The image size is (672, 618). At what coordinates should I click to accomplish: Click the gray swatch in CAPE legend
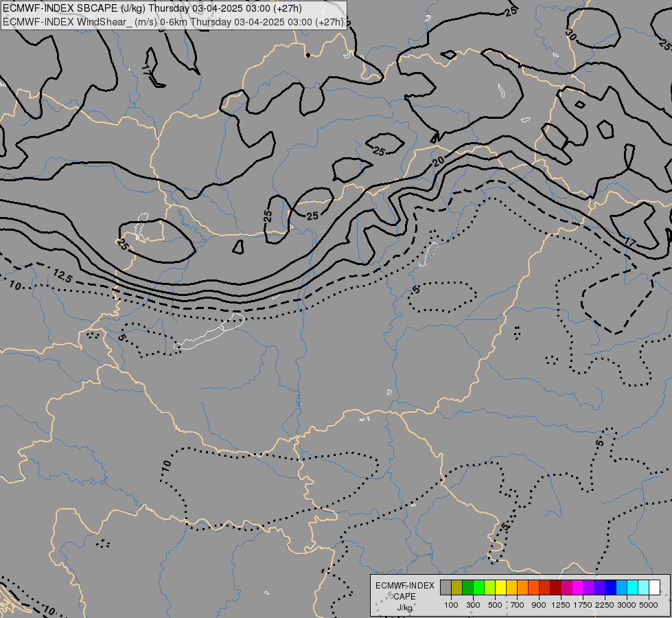pos(445,587)
